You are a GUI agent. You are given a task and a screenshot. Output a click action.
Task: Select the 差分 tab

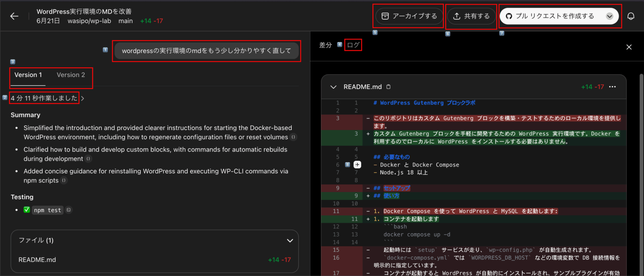click(325, 45)
